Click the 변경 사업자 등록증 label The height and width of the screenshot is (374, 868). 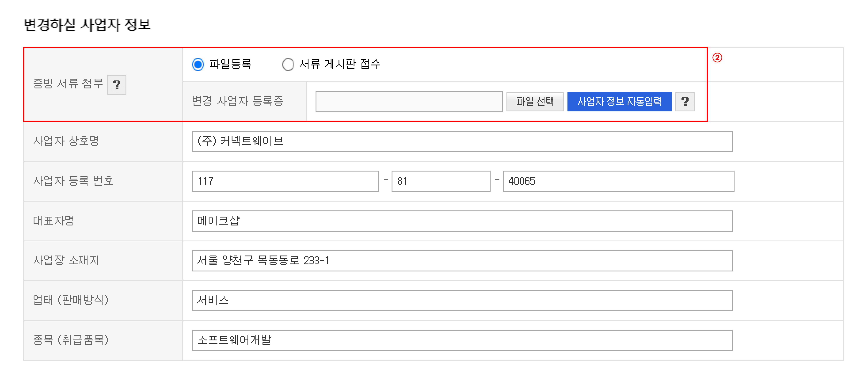238,101
